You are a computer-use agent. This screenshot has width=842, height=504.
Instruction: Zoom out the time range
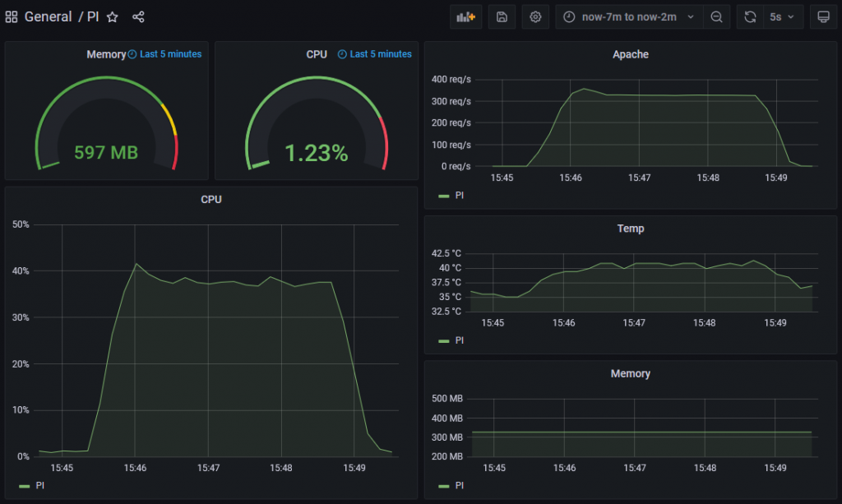pyautogui.click(x=717, y=16)
